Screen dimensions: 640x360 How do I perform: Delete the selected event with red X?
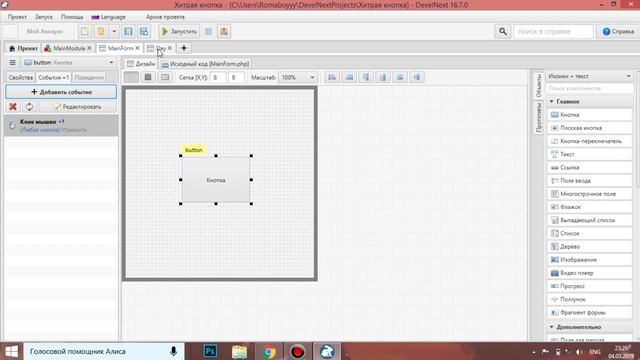pos(13,107)
